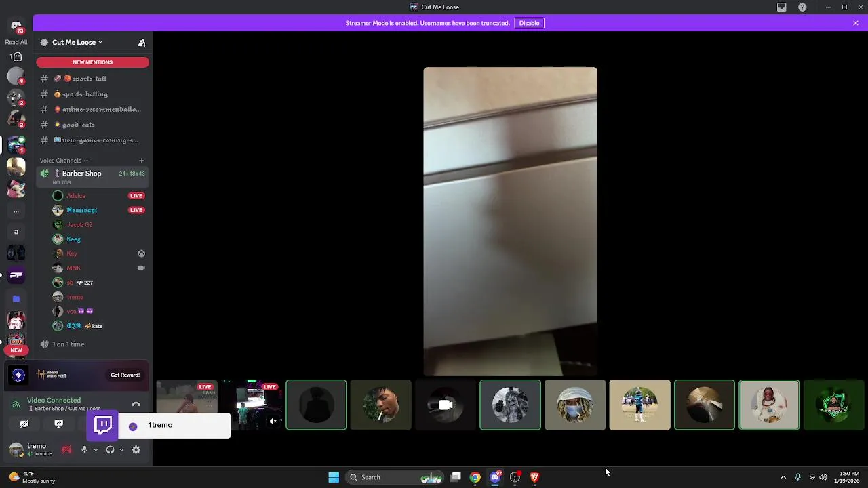868x488 pixels.
Task: Open the server folder icon in server list
Action: [16, 298]
